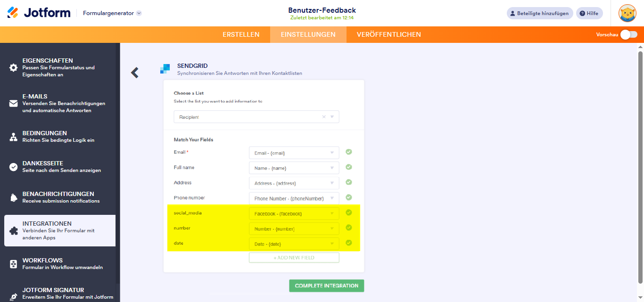The height and width of the screenshot is (302, 644).
Task: Open the user avatar profile menu
Action: click(627, 13)
